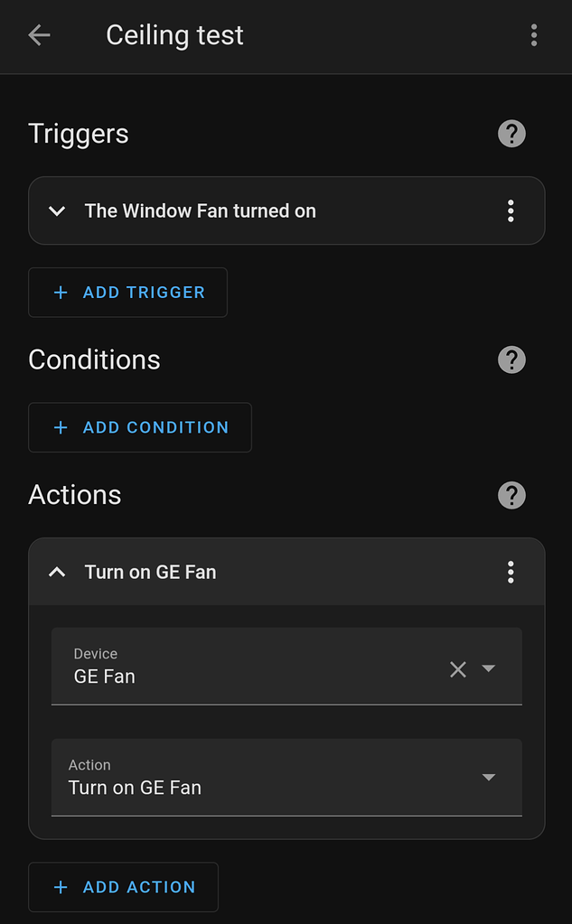Expand the Window Fan trigger chevron
Viewport: 572px width, 924px height.
click(57, 211)
